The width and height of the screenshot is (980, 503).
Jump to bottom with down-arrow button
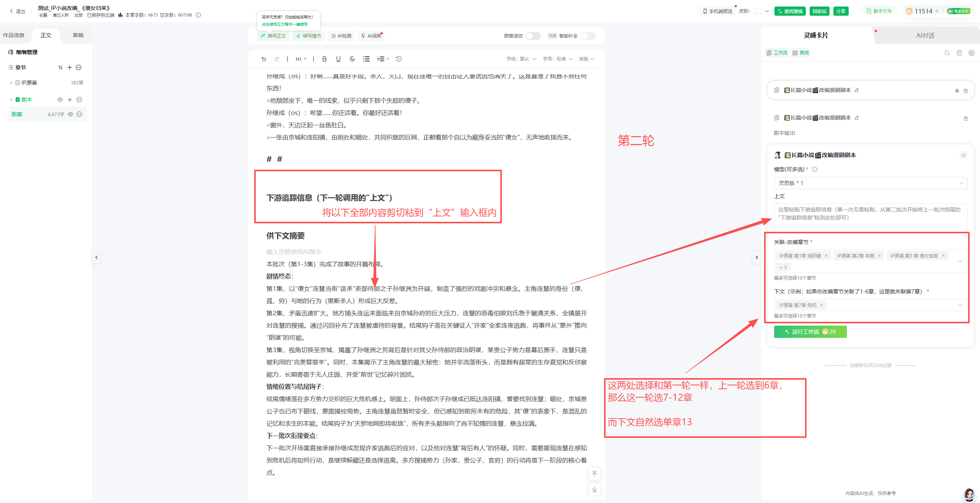pos(595,489)
